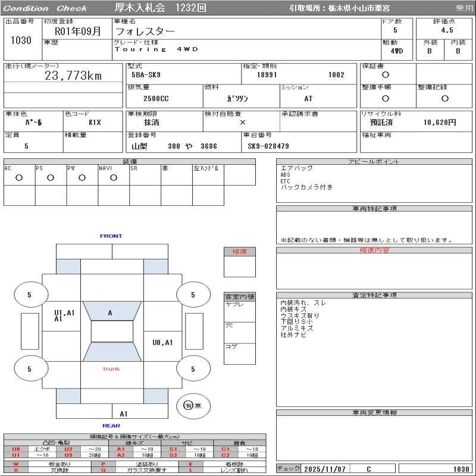Click the trunk label in the car diagram
The image size is (476, 476).
pos(111,369)
